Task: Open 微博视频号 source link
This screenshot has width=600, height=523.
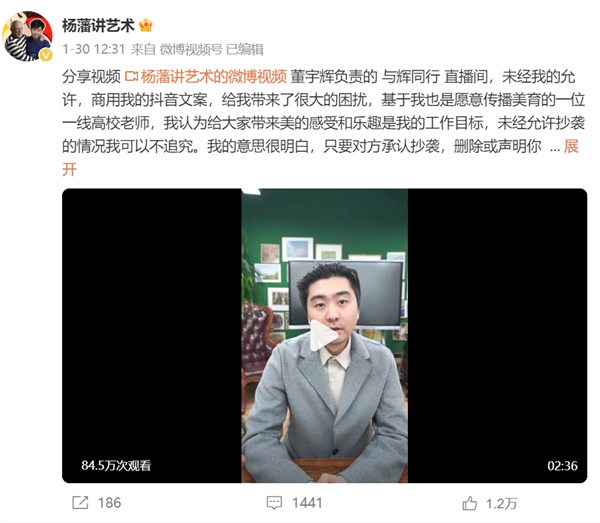Action: [x=191, y=49]
